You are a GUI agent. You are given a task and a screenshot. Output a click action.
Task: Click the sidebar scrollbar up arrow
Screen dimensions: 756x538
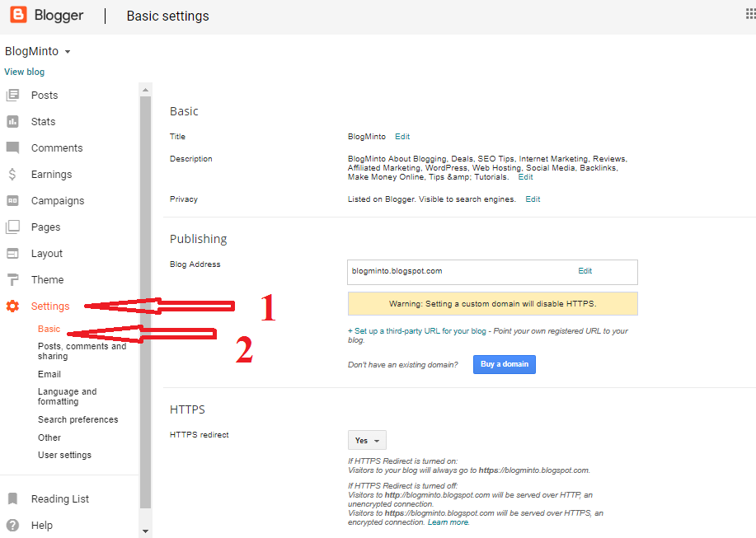click(x=145, y=90)
